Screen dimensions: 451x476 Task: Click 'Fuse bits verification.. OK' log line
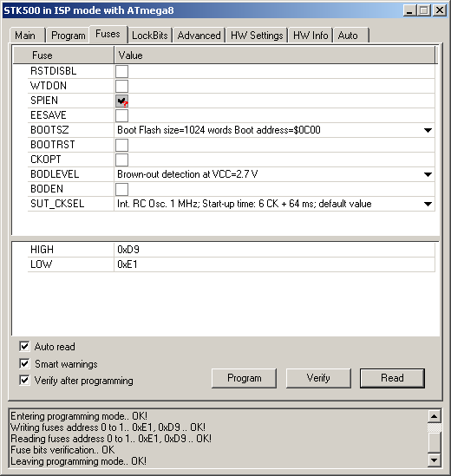pos(62,450)
